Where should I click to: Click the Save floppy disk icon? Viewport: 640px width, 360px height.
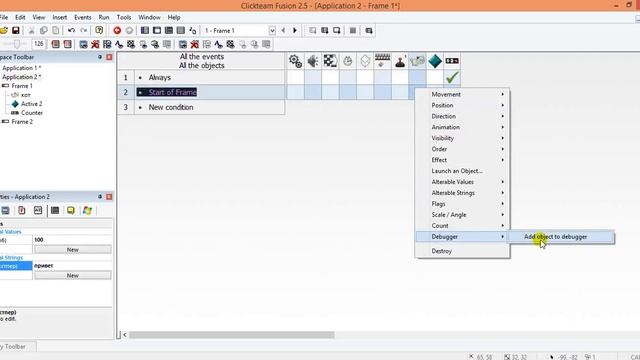click(16, 30)
